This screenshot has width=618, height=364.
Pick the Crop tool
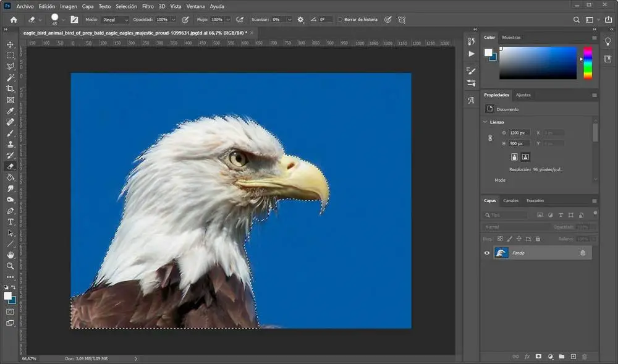click(11, 88)
